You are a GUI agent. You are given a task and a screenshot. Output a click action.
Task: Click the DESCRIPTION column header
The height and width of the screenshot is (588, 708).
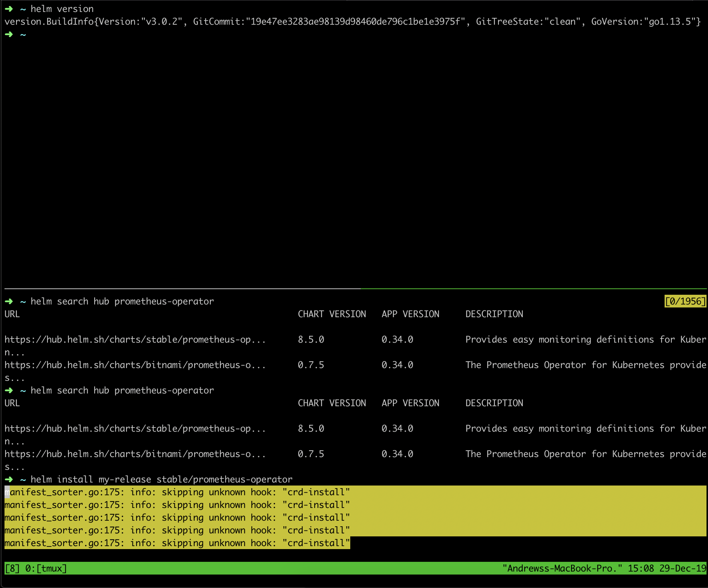point(494,314)
